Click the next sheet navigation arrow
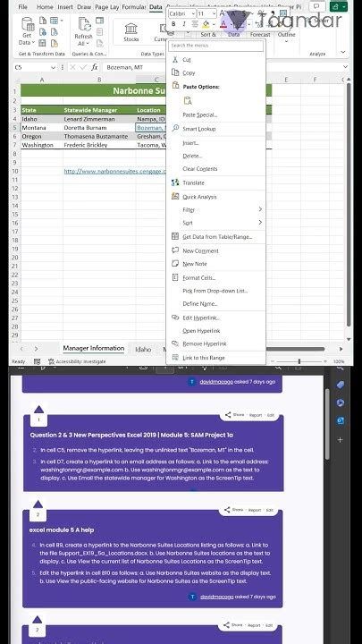This screenshot has height=644, width=362. point(36,349)
